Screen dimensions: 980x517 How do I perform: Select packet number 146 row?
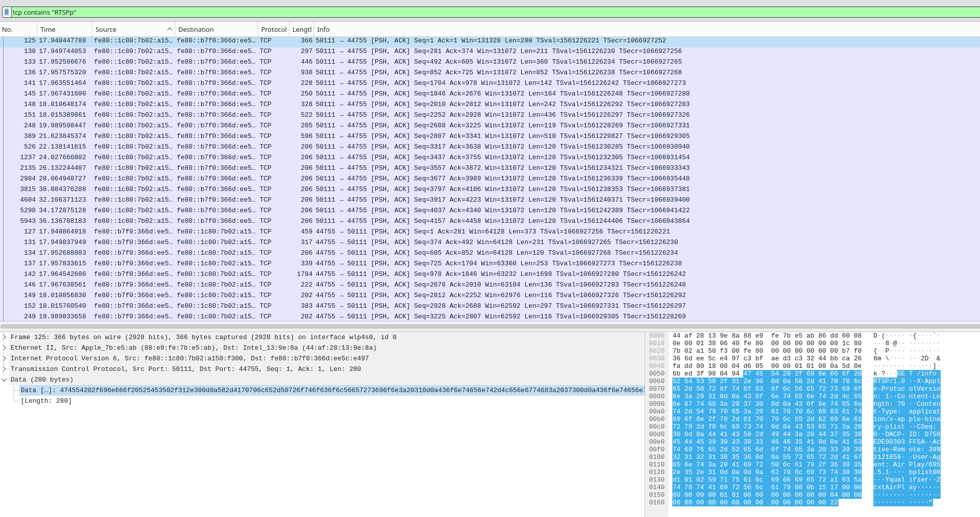pos(490,285)
